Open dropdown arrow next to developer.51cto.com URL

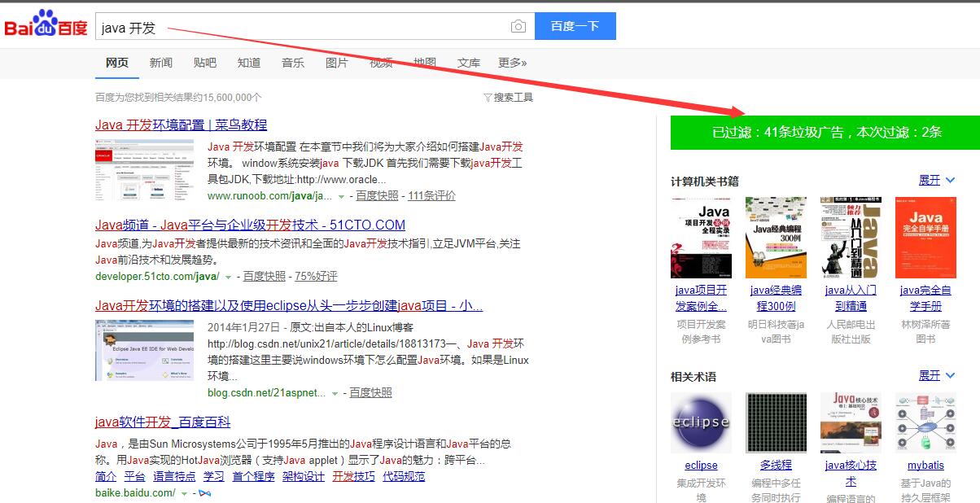(229, 277)
